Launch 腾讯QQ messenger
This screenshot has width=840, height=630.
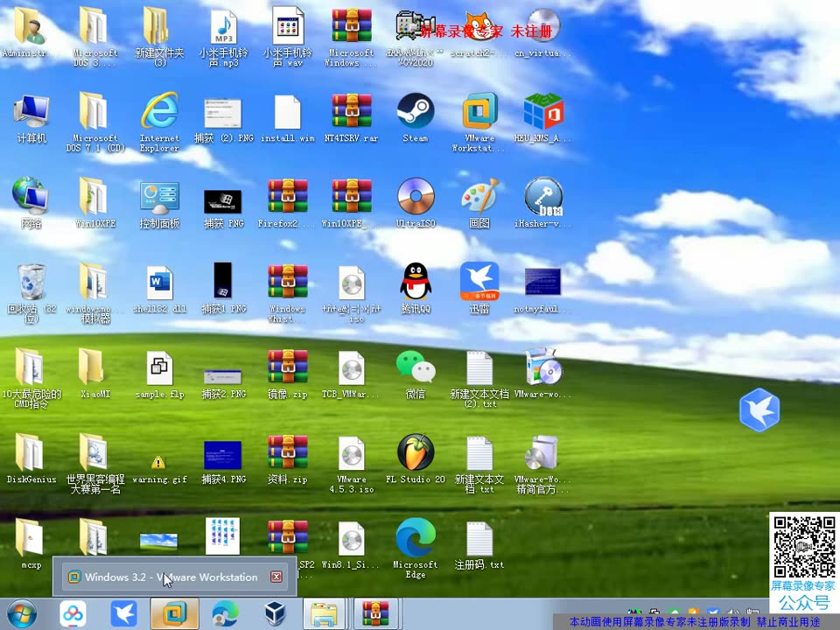[x=415, y=280]
